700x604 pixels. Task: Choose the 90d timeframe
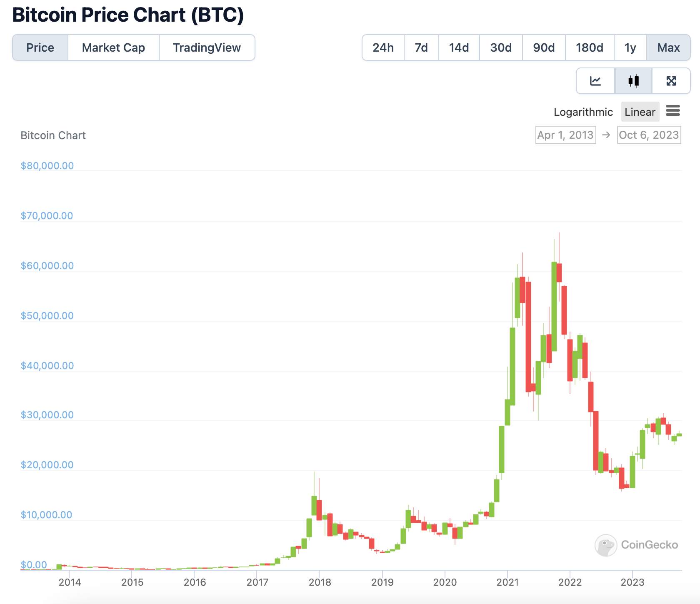click(x=544, y=47)
